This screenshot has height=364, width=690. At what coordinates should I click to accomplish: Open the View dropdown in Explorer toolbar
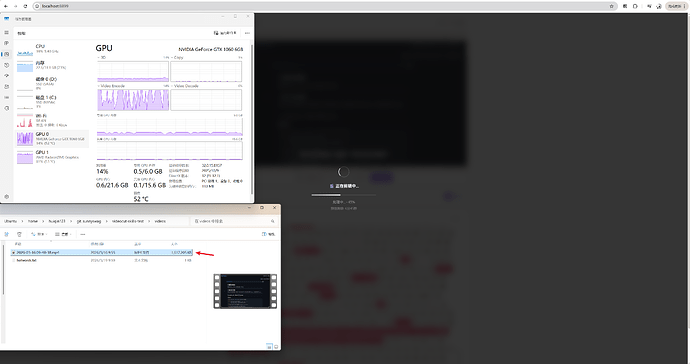64,234
